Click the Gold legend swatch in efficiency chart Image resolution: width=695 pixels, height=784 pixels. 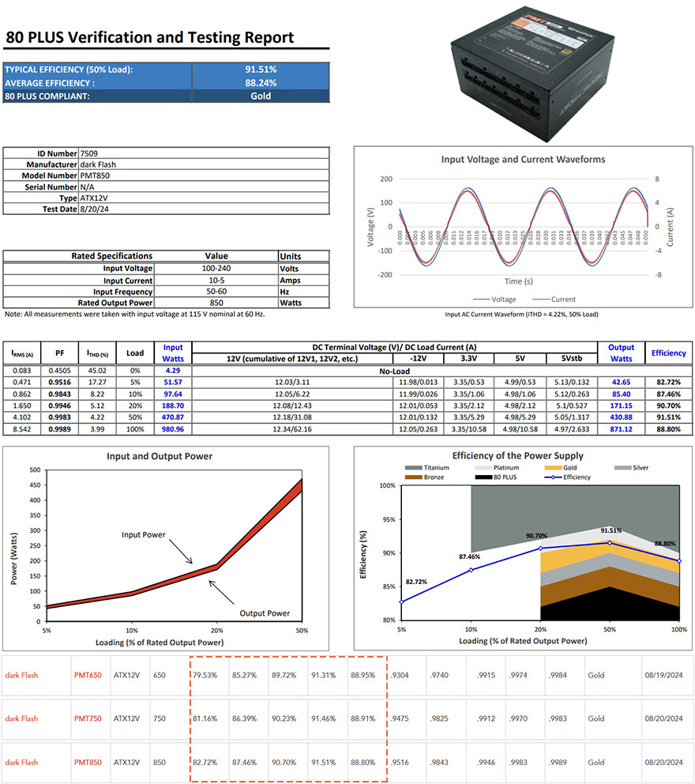pos(550,468)
